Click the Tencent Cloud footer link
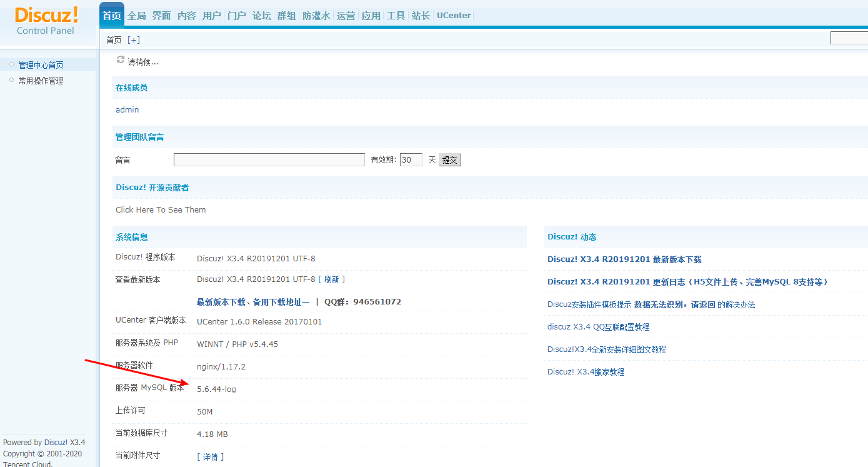This screenshot has height=467, width=868. (x=27, y=463)
